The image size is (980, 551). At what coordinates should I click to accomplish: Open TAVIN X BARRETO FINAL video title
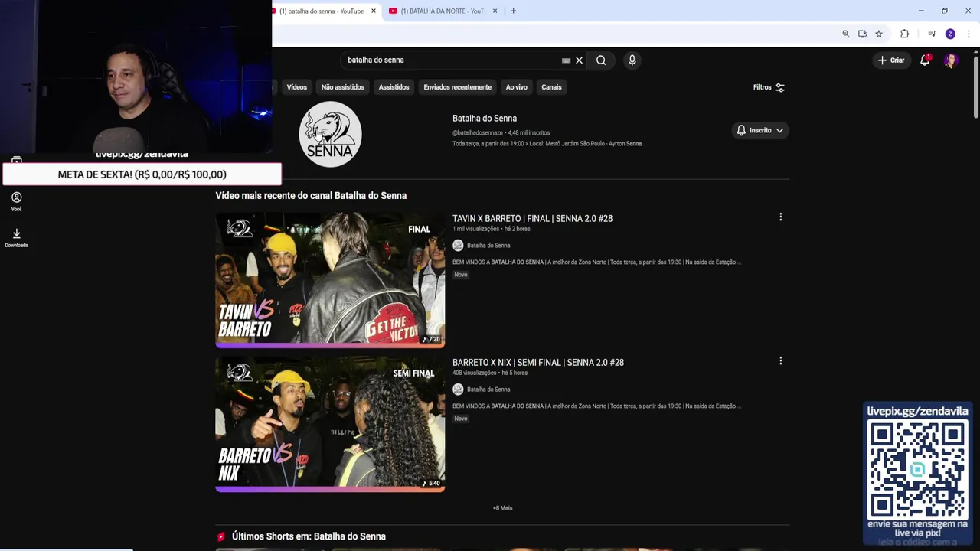coord(532,219)
